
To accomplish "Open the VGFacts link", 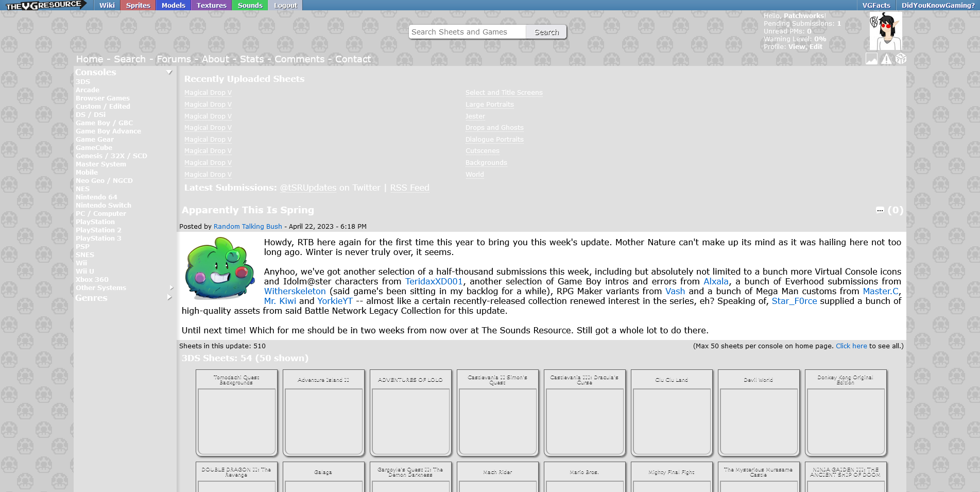I will [876, 5].
